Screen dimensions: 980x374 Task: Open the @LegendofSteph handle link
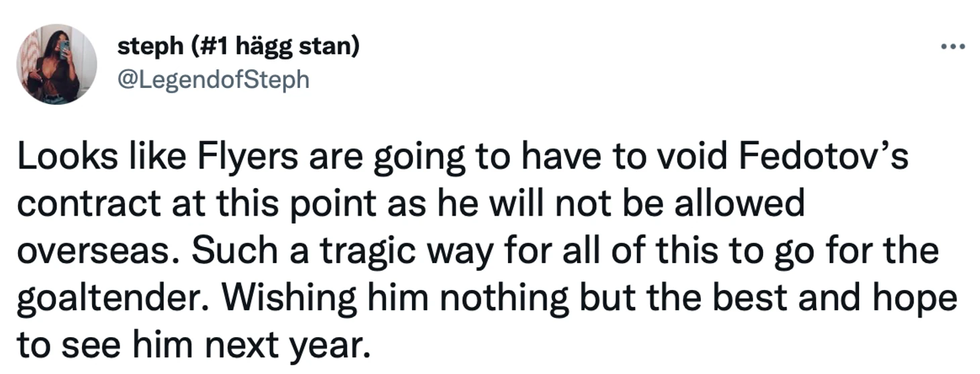coord(213,79)
